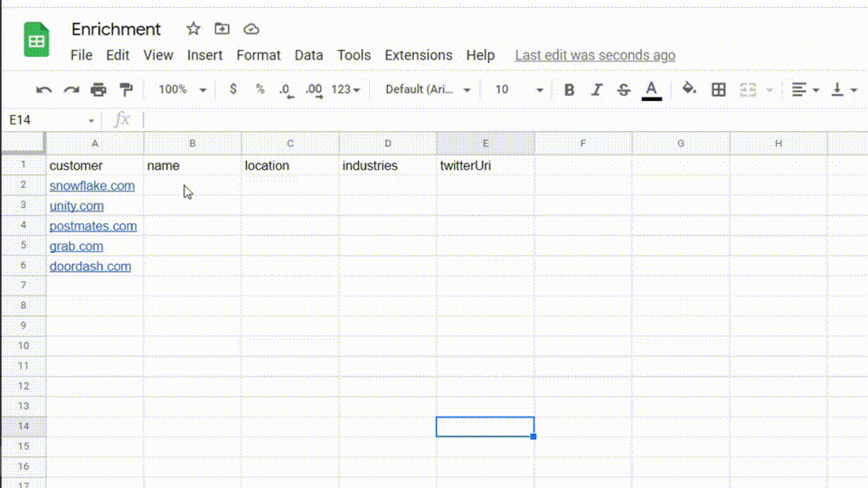The height and width of the screenshot is (488, 868).
Task: Select the 'name' header cell
Action: [193, 165]
